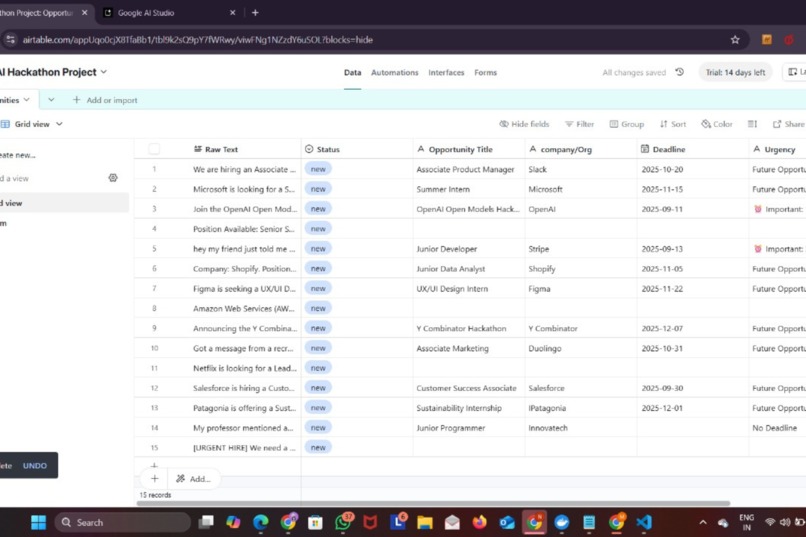The height and width of the screenshot is (537, 806).
Task: Open the Grid view dropdown
Action: pyautogui.click(x=32, y=124)
